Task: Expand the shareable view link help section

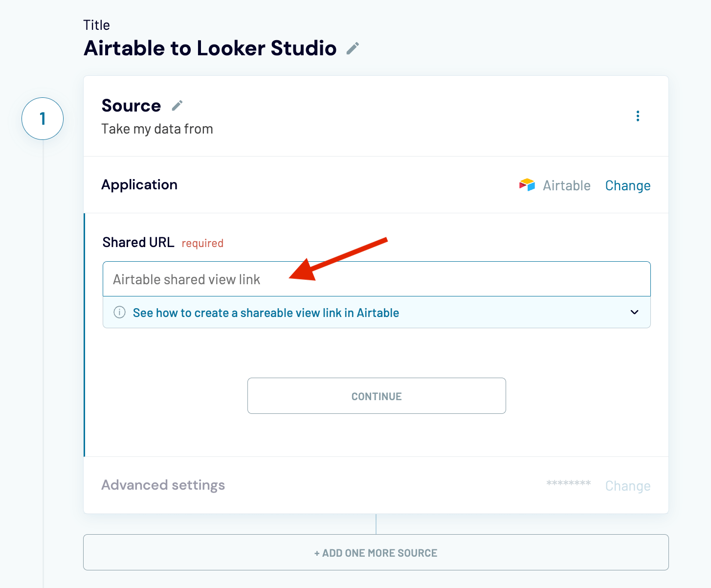Action: tap(267, 313)
